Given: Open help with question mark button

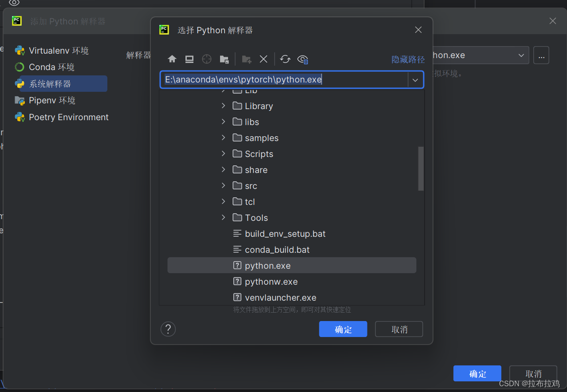Looking at the screenshot, I should point(168,329).
